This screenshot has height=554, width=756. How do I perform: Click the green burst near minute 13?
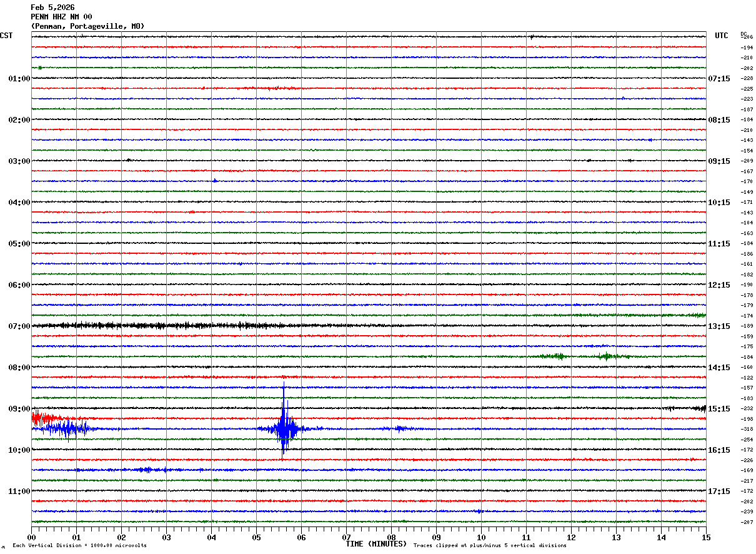tap(605, 356)
